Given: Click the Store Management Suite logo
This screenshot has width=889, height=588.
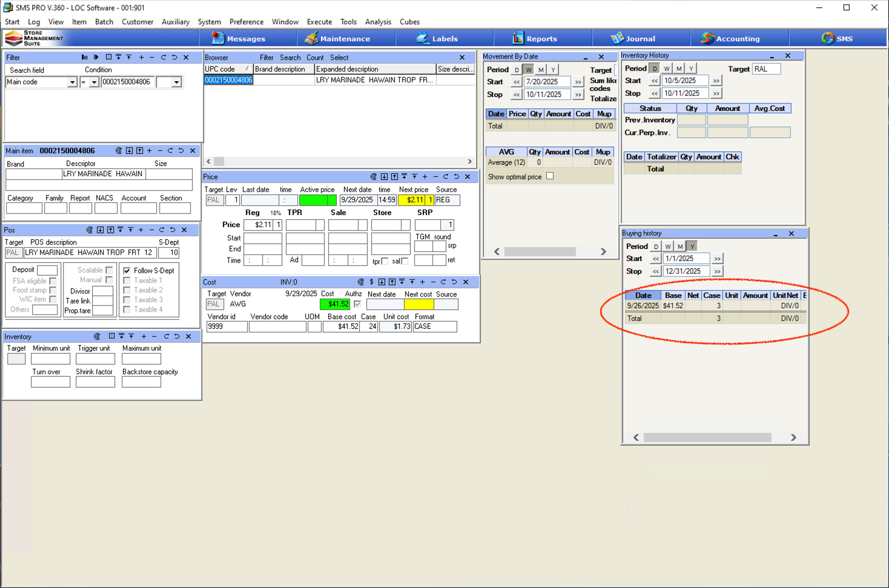Looking at the screenshot, I should pyautogui.click(x=34, y=38).
